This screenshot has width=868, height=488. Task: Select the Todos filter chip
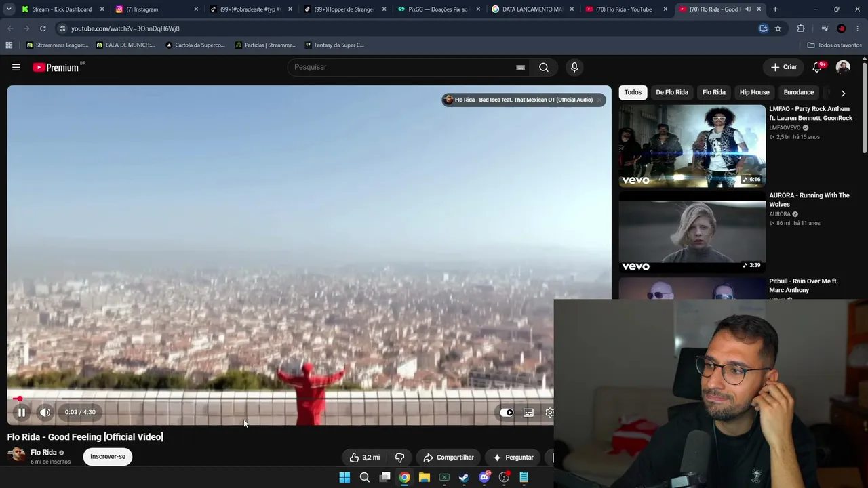[x=633, y=92]
